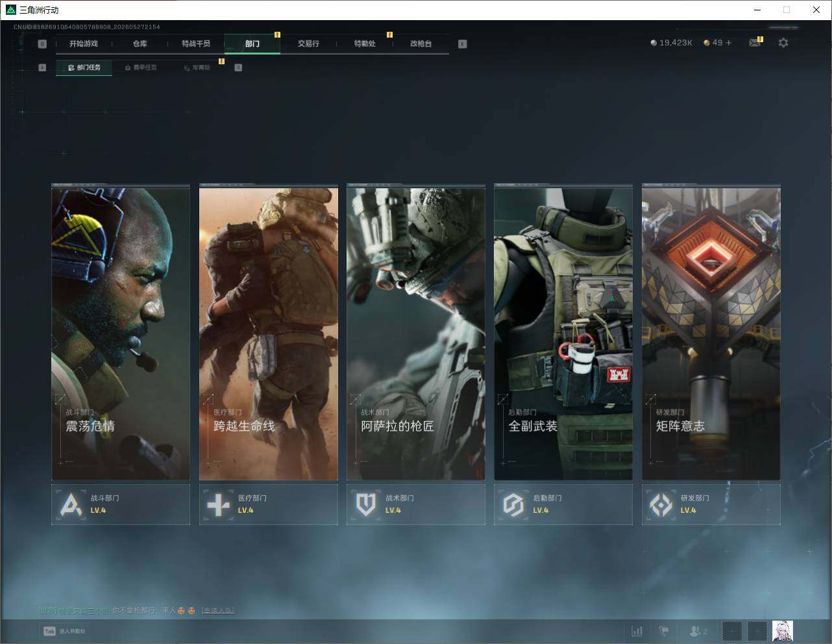832x644 pixels.
Task: Click the Tab key icon in bottom bar
Action: [49, 631]
